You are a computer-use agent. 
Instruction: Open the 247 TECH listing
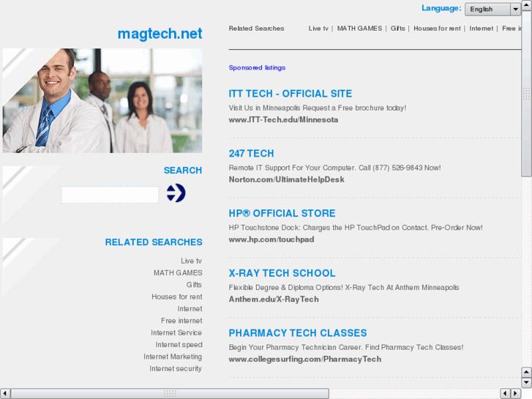click(251, 154)
